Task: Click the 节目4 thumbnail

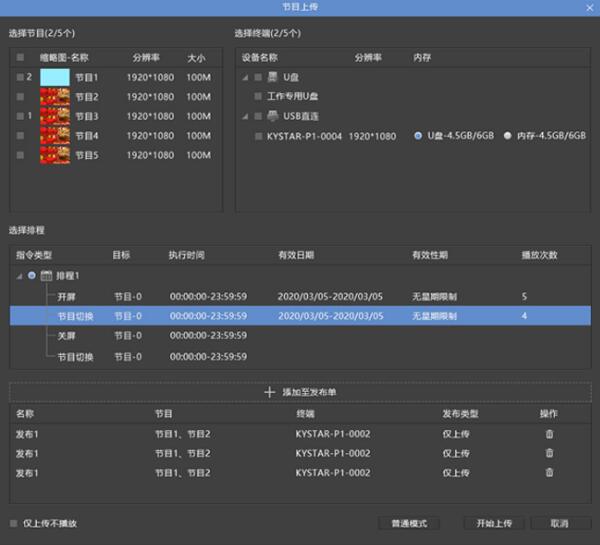Action: coord(55,135)
